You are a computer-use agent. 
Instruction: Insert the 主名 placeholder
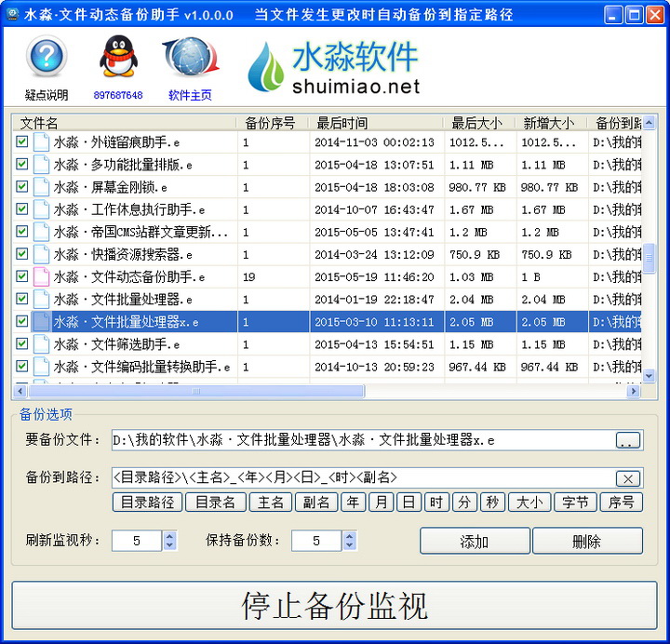pyautogui.click(x=271, y=503)
